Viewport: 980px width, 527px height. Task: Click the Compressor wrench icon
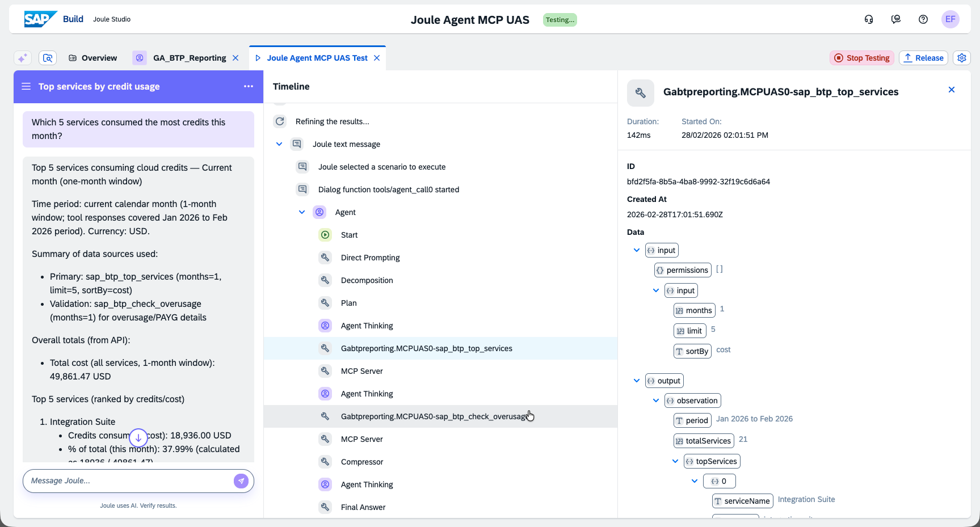click(325, 462)
